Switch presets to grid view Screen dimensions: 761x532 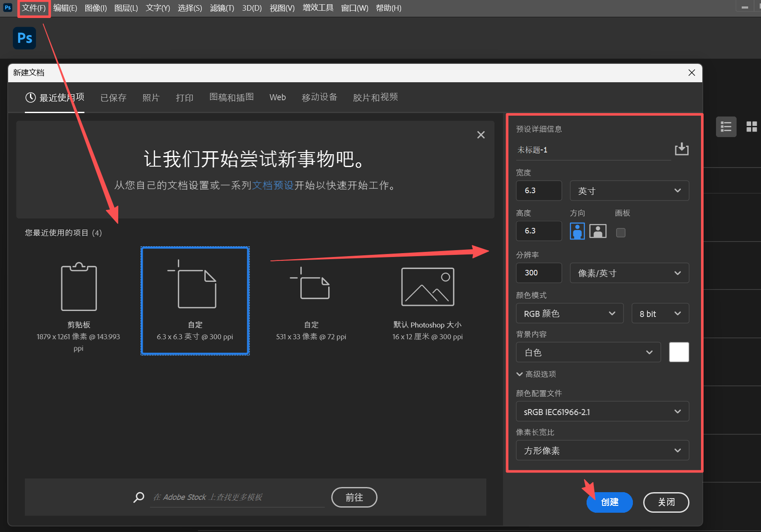point(752,126)
